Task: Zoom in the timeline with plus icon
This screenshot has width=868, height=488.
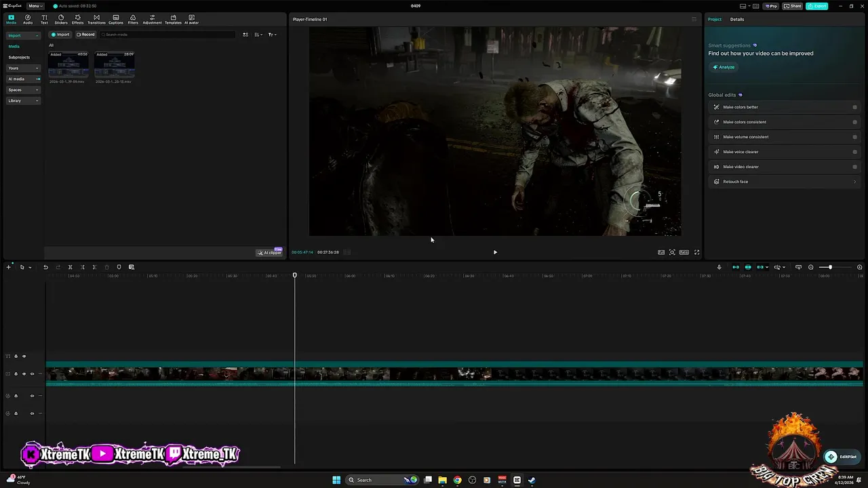Action: 860,267
